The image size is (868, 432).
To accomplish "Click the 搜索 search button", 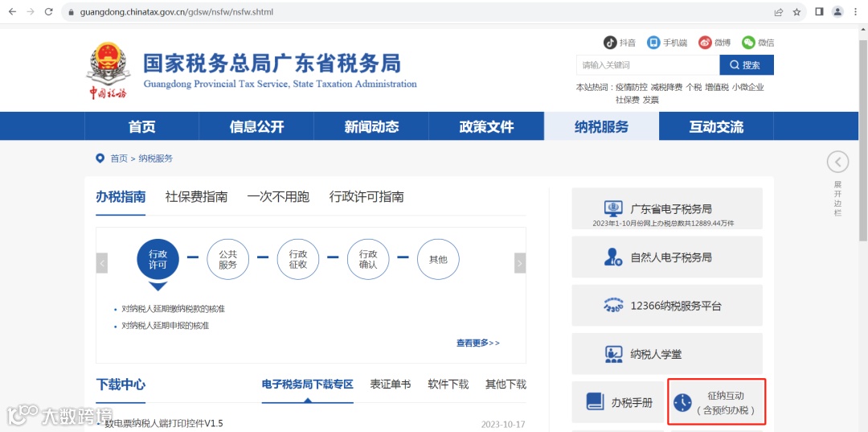I will [747, 65].
